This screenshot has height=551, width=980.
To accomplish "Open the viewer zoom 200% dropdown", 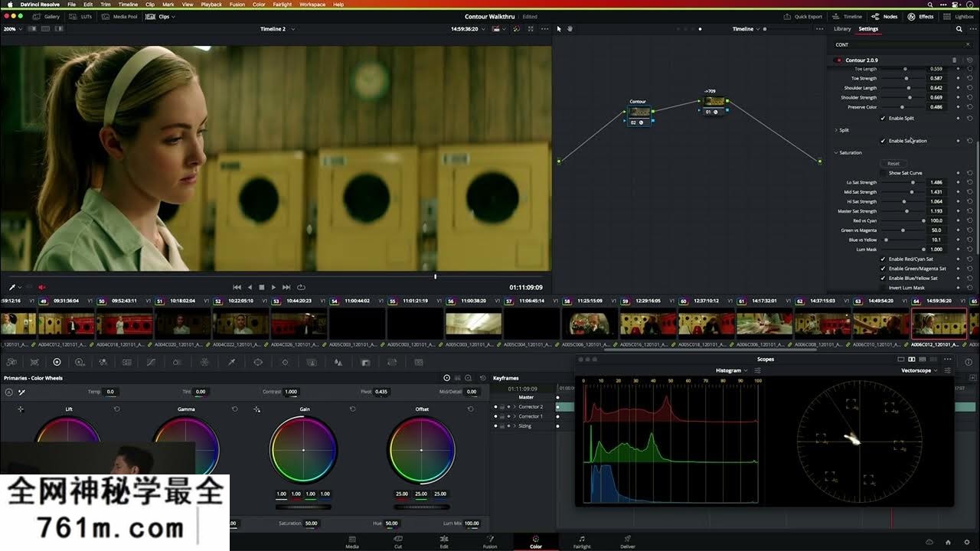I will (12, 29).
